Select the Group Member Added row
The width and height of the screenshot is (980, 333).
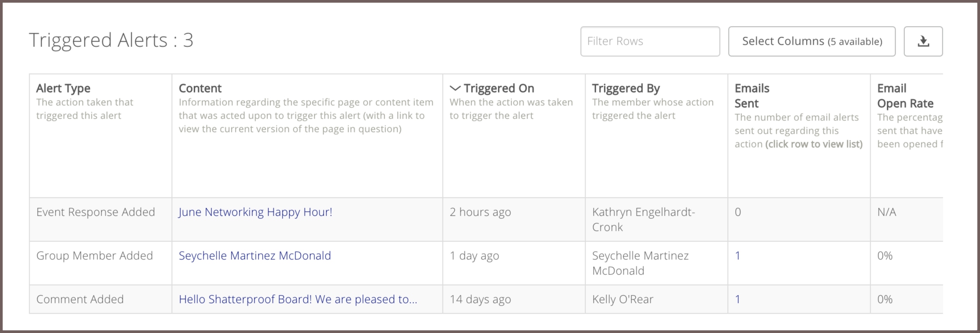coord(486,263)
